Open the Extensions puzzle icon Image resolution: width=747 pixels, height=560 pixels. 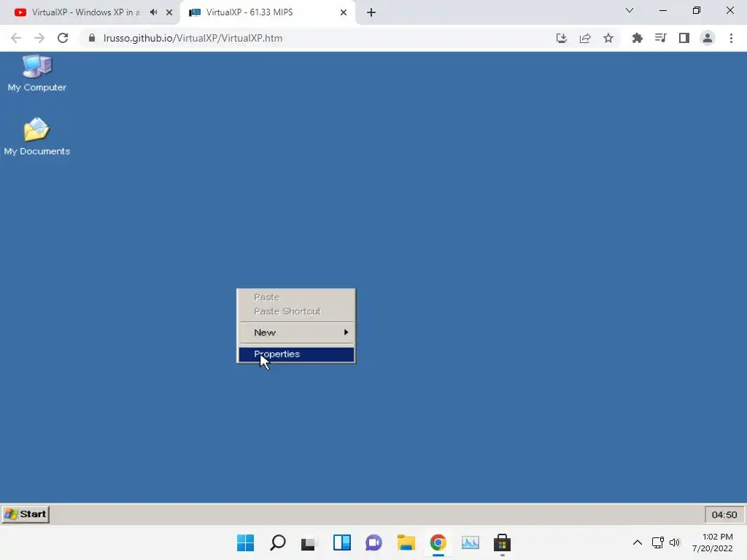[x=638, y=38]
